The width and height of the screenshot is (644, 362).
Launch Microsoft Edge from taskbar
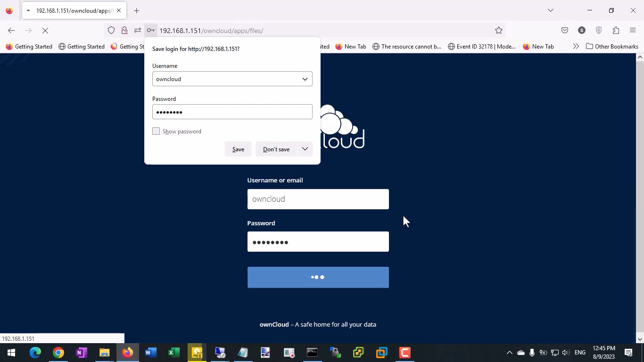point(35,353)
